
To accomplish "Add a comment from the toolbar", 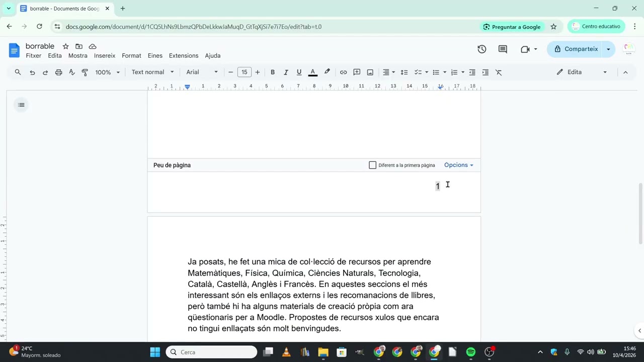I will (357, 72).
